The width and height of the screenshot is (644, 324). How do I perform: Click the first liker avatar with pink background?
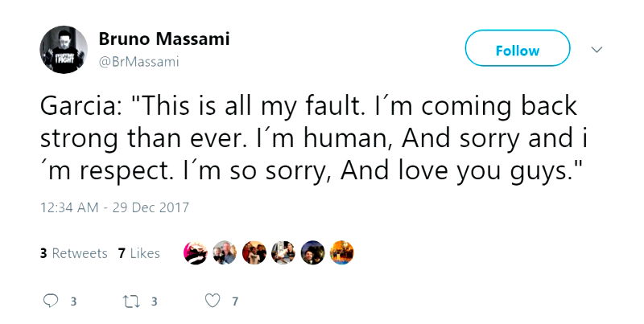(196, 253)
